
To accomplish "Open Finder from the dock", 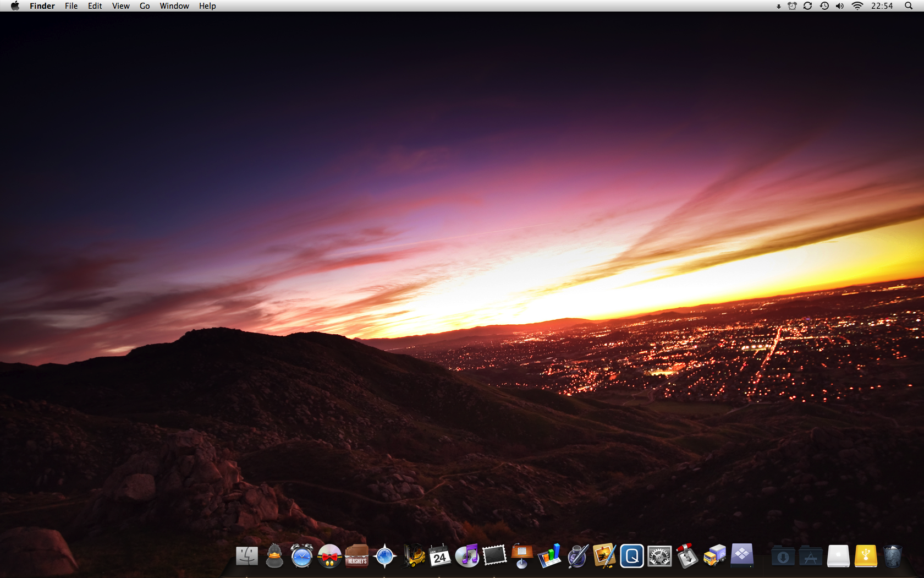I will tap(247, 556).
